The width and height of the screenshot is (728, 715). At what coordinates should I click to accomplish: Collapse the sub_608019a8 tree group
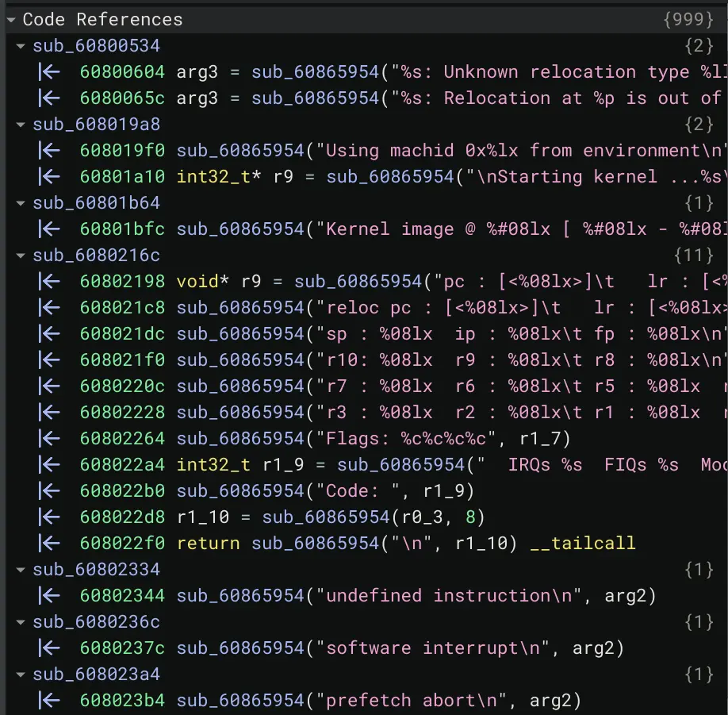(x=21, y=125)
